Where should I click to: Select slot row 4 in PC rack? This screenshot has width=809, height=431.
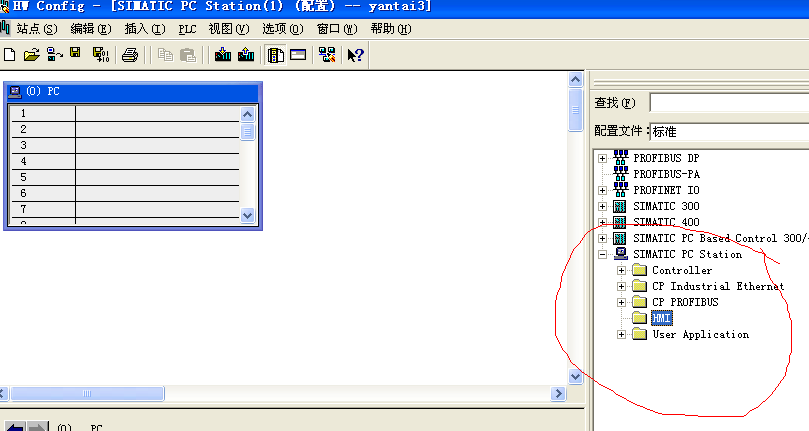click(125, 162)
